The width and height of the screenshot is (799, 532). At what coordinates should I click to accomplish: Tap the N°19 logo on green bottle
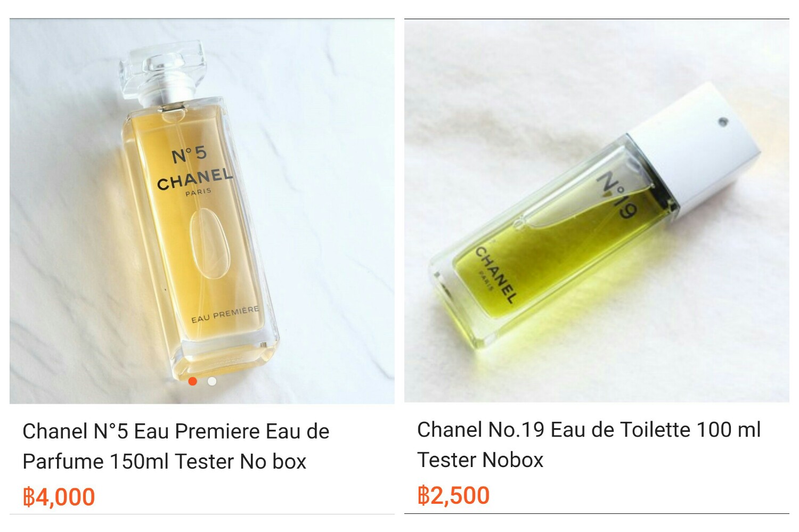(618, 195)
